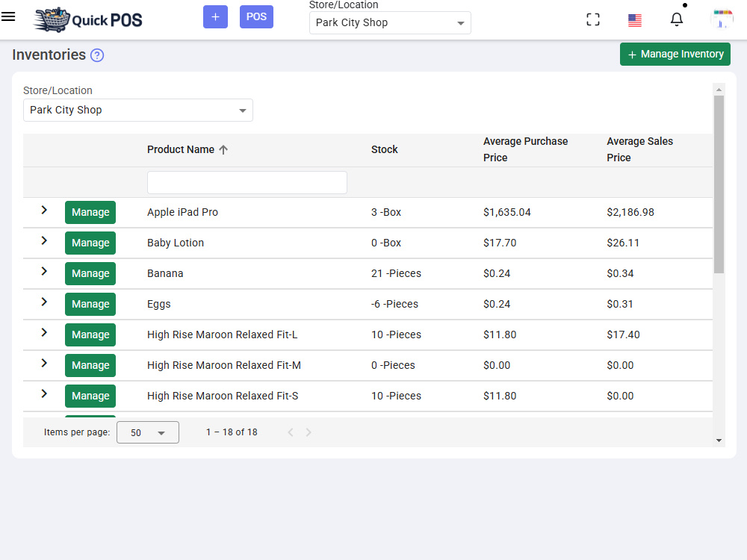This screenshot has height=560, width=747.
Task: Click the Quick POS cart logo
Action: tap(88, 19)
